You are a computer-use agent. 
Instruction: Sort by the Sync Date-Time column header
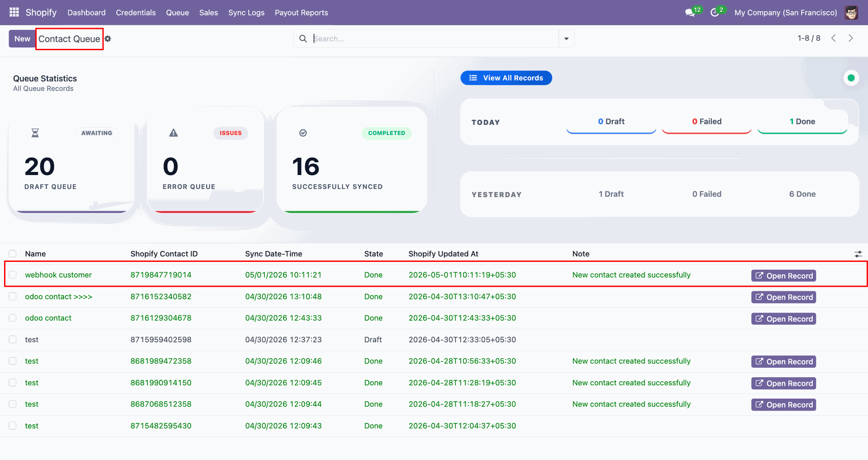click(274, 254)
